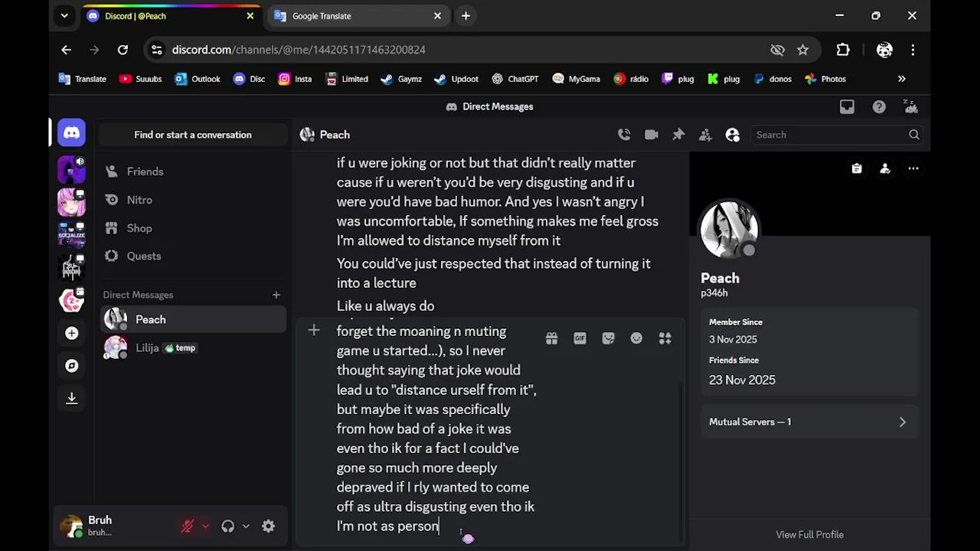
Task: Click View Full Profile
Action: (809, 534)
